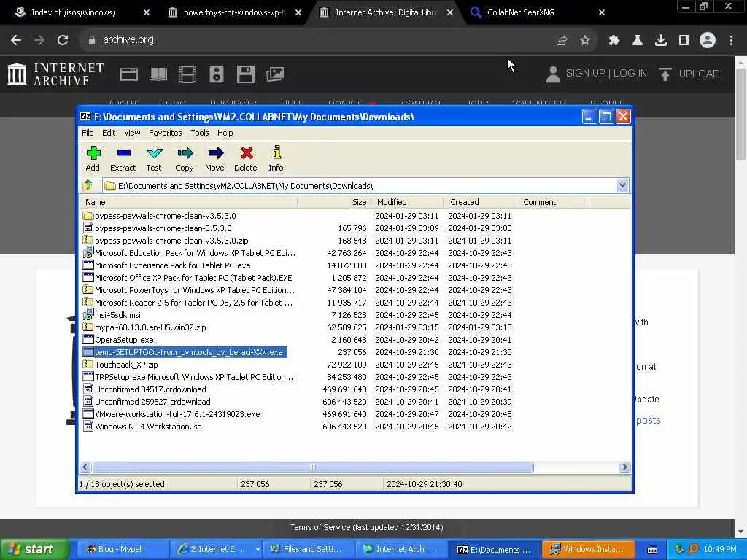Bookmark page with star icon
This screenshot has height=560, width=747.
point(585,41)
